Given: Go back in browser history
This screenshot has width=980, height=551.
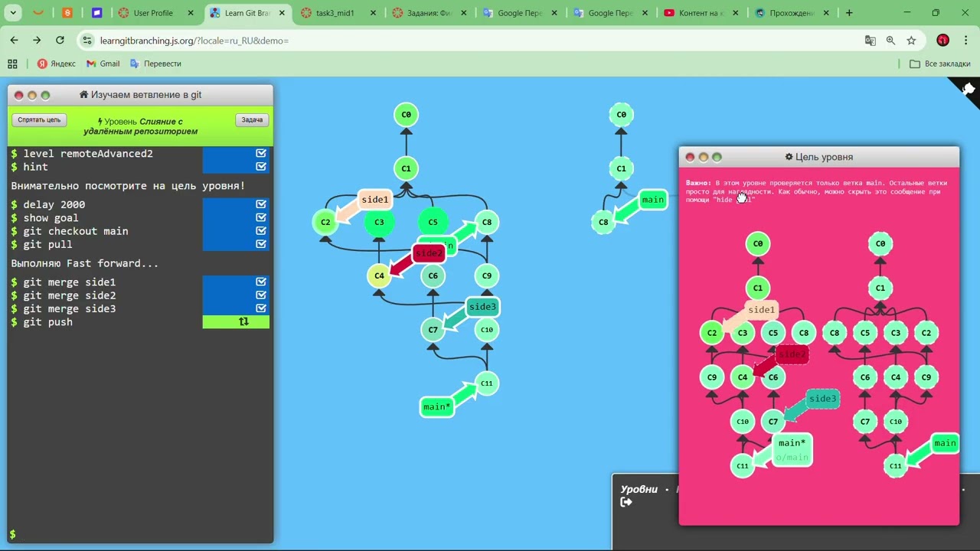Looking at the screenshot, I should tap(14, 41).
